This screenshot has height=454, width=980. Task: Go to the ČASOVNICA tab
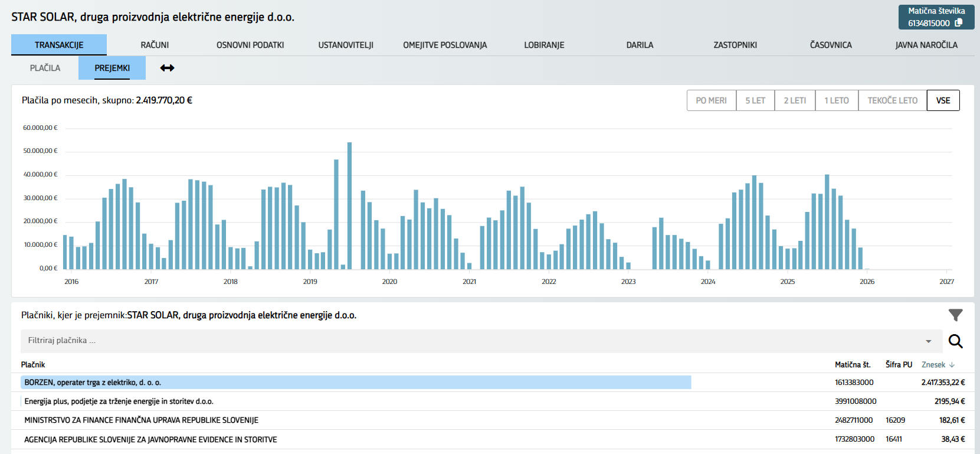click(830, 45)
